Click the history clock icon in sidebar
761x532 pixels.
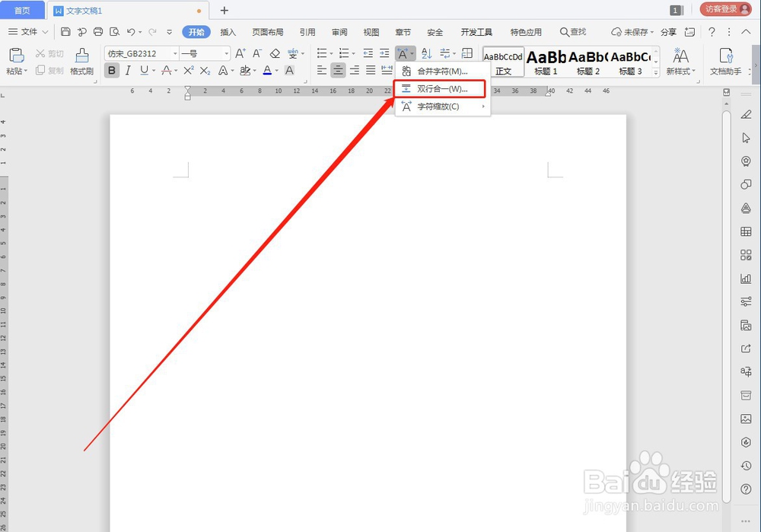[746, 466]
